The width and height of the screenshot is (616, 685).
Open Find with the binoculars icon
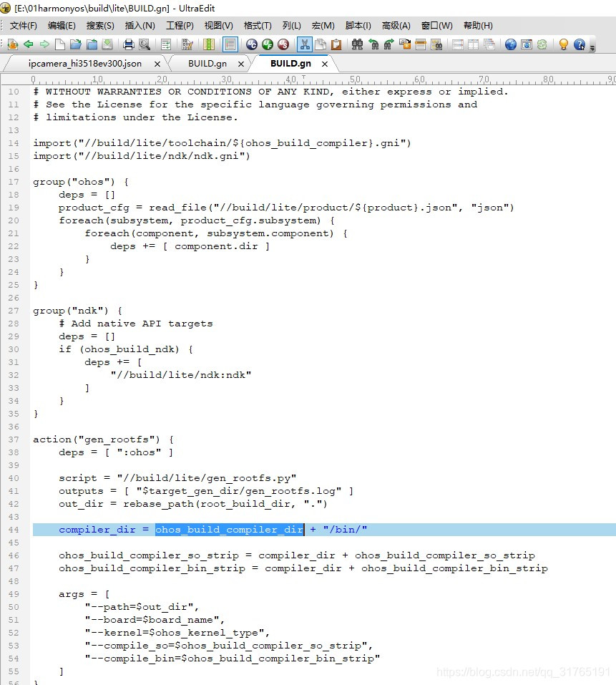click(x=358, y=44)
